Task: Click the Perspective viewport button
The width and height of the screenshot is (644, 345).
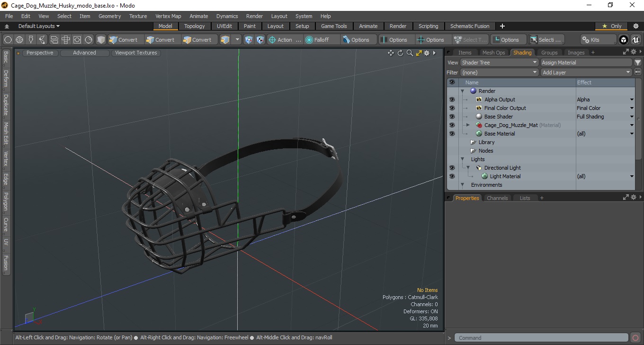Action: click(x=40, y=53)
